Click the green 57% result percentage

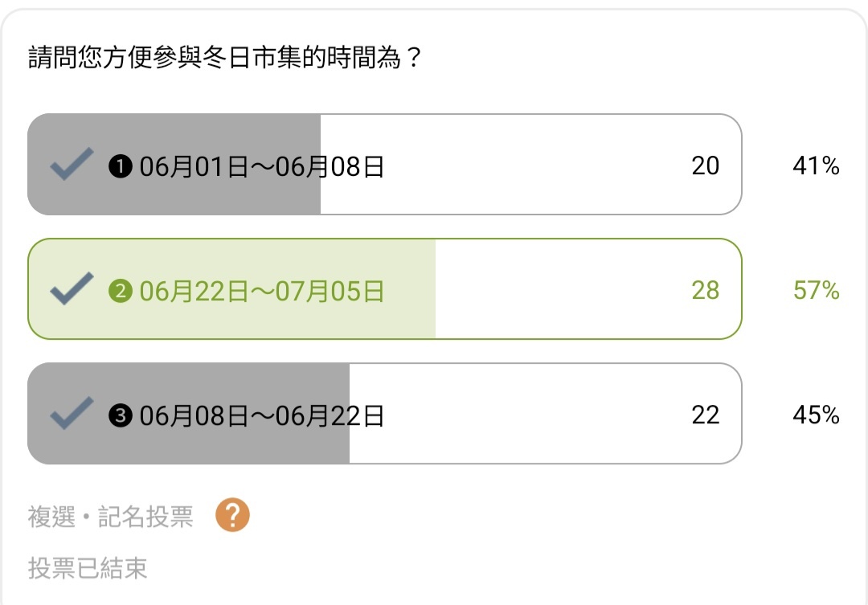click(x=816, y=290)
